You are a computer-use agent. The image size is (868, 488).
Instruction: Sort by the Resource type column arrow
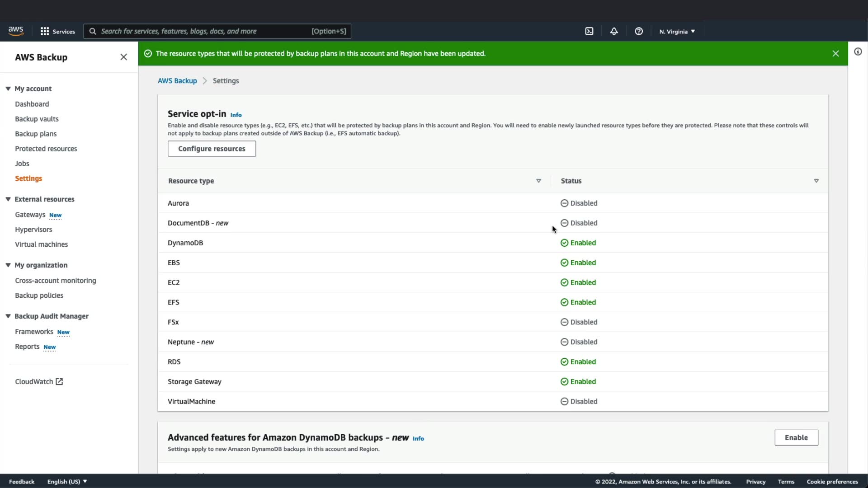click(538, 181)
